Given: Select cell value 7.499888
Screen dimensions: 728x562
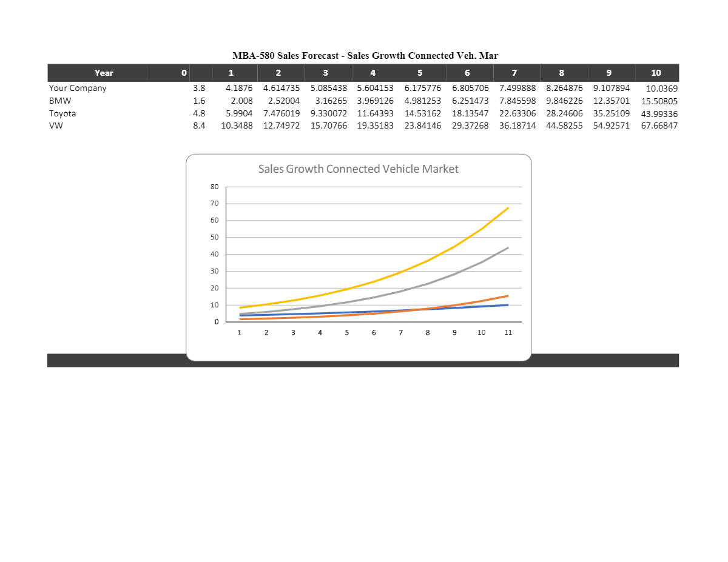Looking at the screenshot, I should (x=517, y=88).
